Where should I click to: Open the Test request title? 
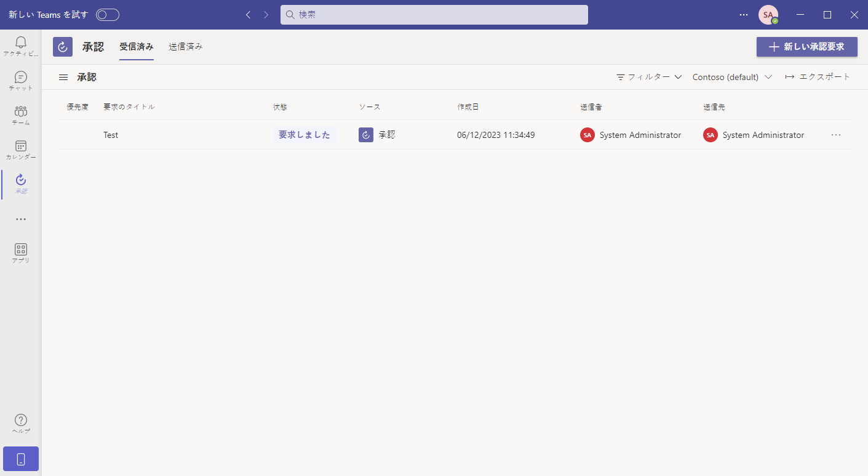[x=111, y=135]
